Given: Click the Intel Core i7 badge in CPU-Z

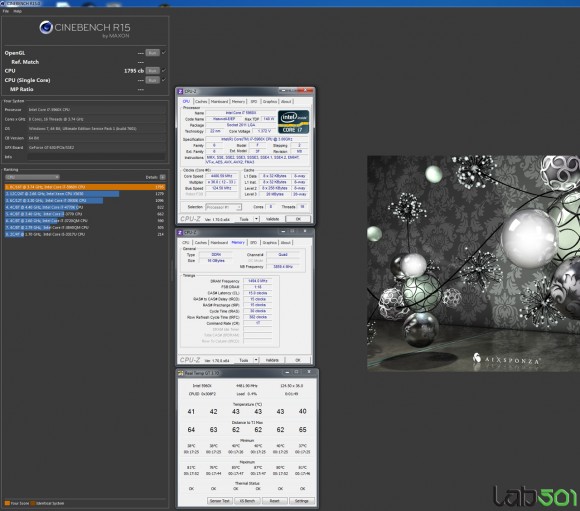Looking at the screenshot, I should click(293, 122).
